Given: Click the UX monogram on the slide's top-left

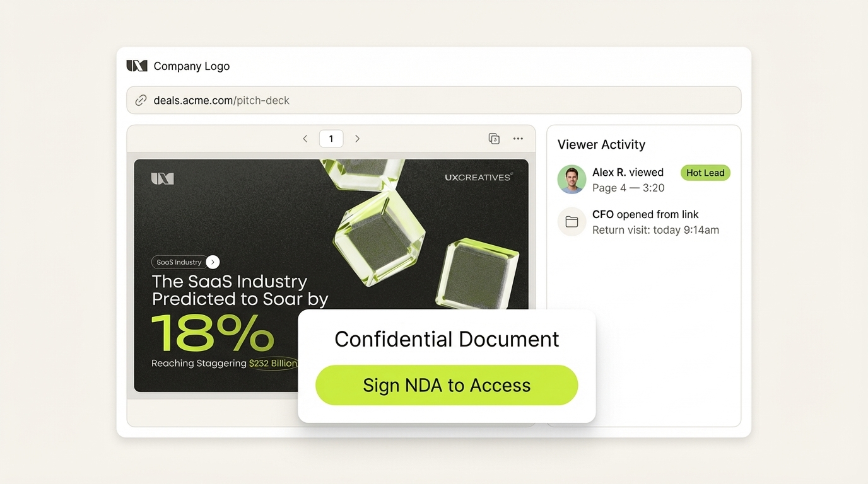Looking at the screenshot, I should pyautogui.click(x=161, y=177).
